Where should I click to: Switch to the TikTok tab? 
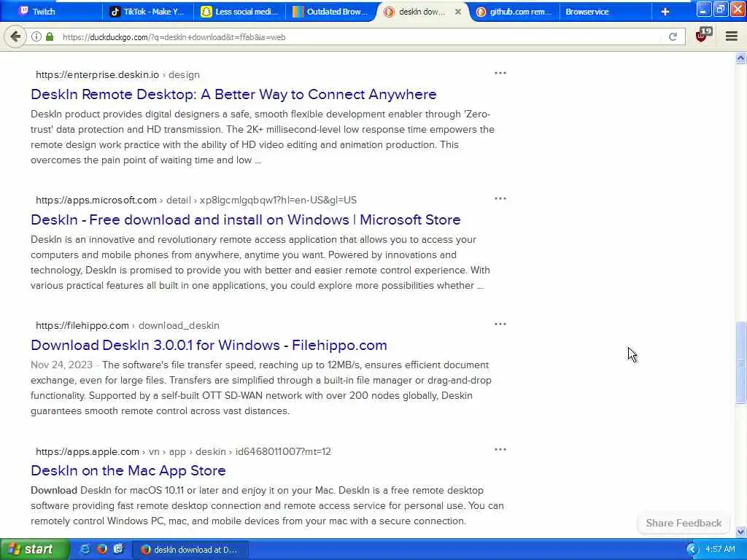coord(147,12)
